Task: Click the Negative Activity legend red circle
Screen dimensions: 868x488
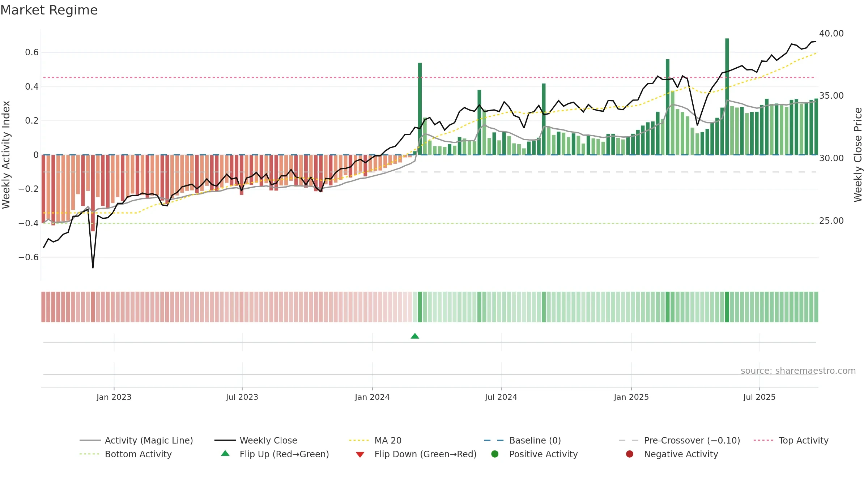Action: point(630,454)
